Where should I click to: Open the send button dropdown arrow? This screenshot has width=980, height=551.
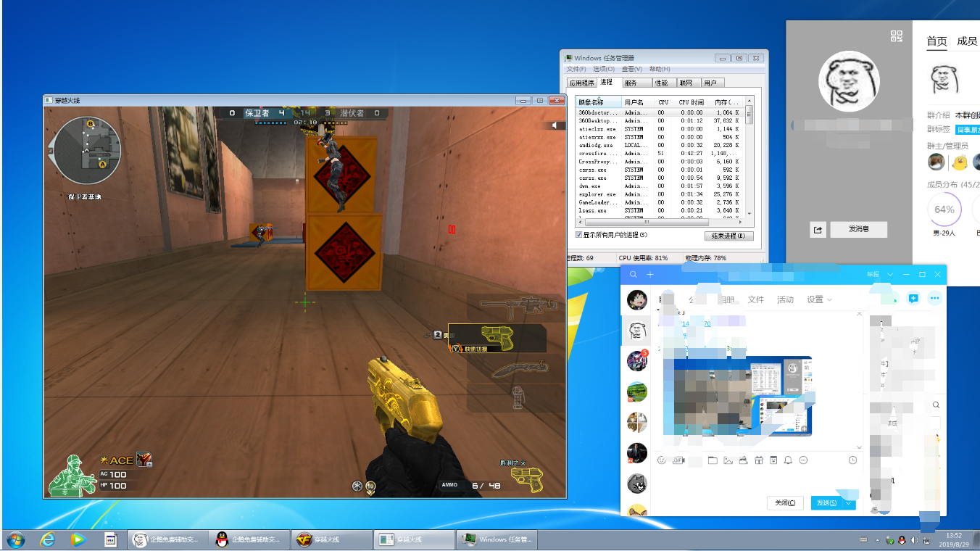click(849, 502)
